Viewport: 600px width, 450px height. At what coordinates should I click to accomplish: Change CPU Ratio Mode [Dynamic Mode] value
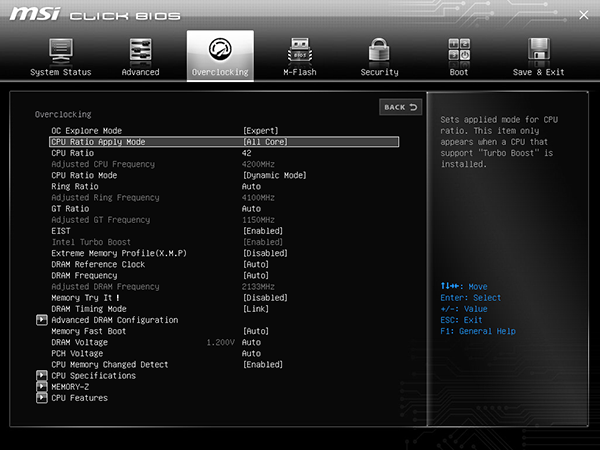click(x=274, y=175)
